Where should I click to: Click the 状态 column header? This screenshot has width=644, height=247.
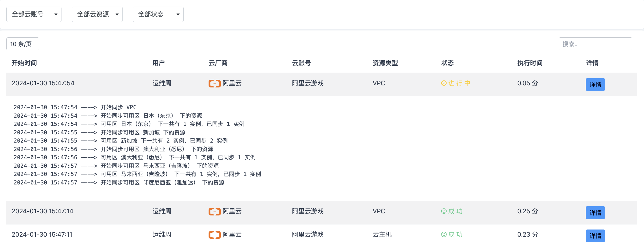click(x=447, y=63)
